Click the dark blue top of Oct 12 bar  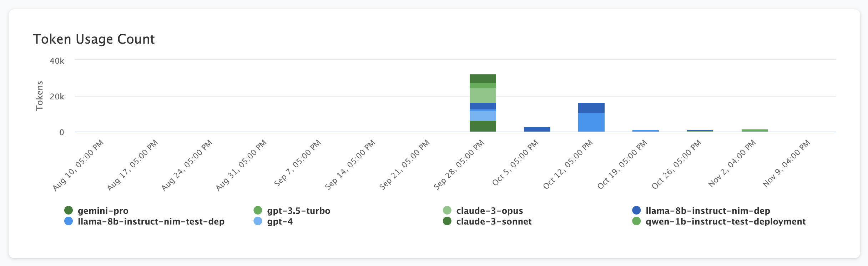(591, 108)
